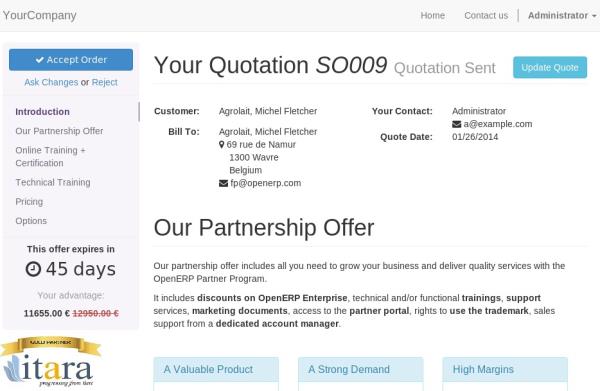Click the envelope icon beside a@example.com
Image resolution: width=600 pixels, height=391 pixels.
[457, 124]
